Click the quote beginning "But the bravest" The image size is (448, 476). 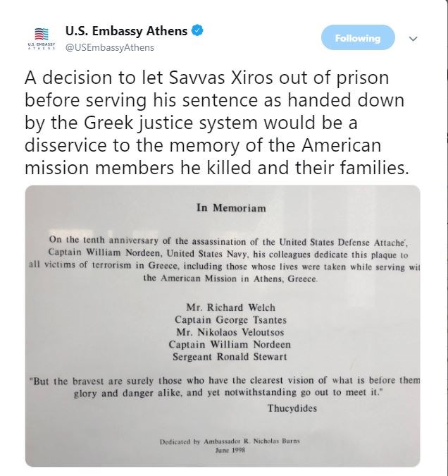[x=225, y=386]
